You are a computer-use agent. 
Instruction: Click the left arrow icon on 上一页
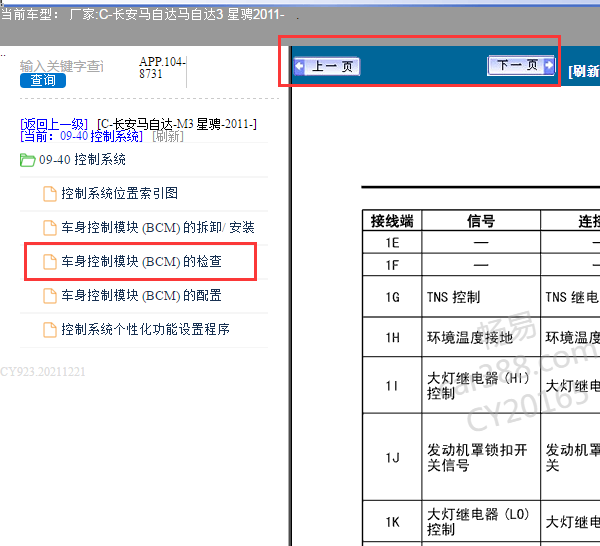(x=300, y=66)
